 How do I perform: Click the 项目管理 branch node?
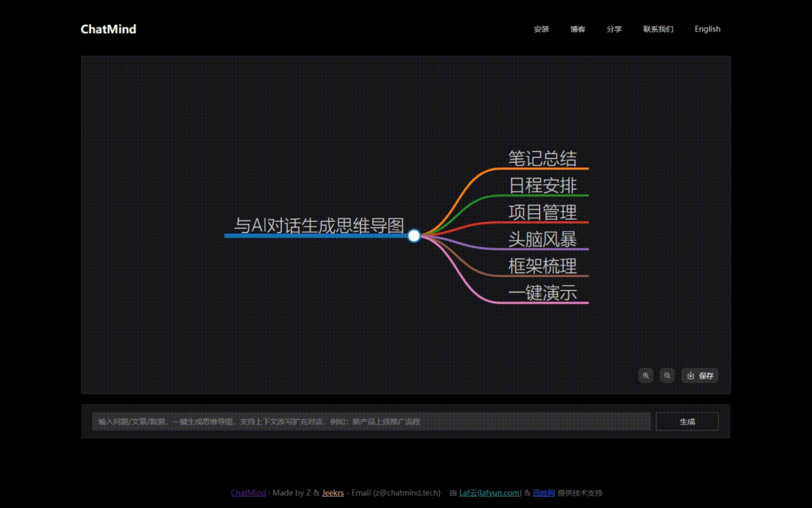(542, 212)
